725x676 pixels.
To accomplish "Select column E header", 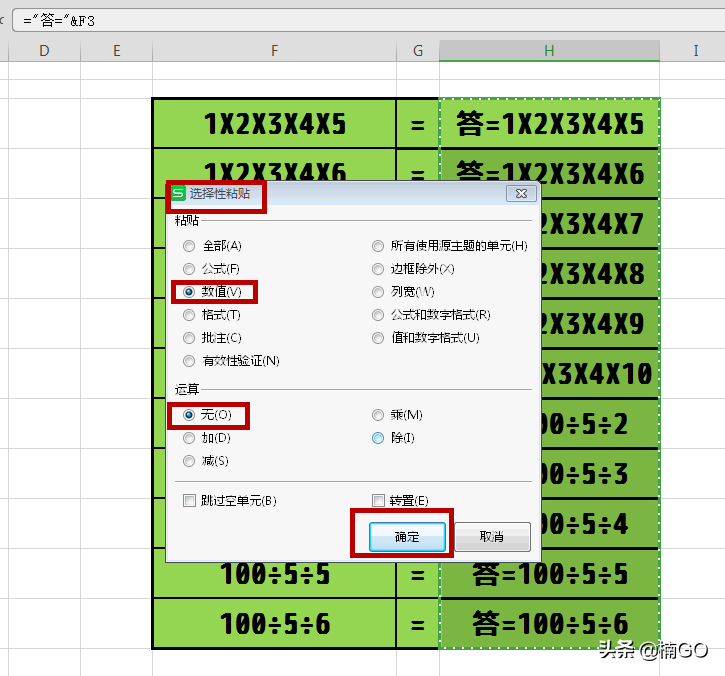I will [117, 50].
